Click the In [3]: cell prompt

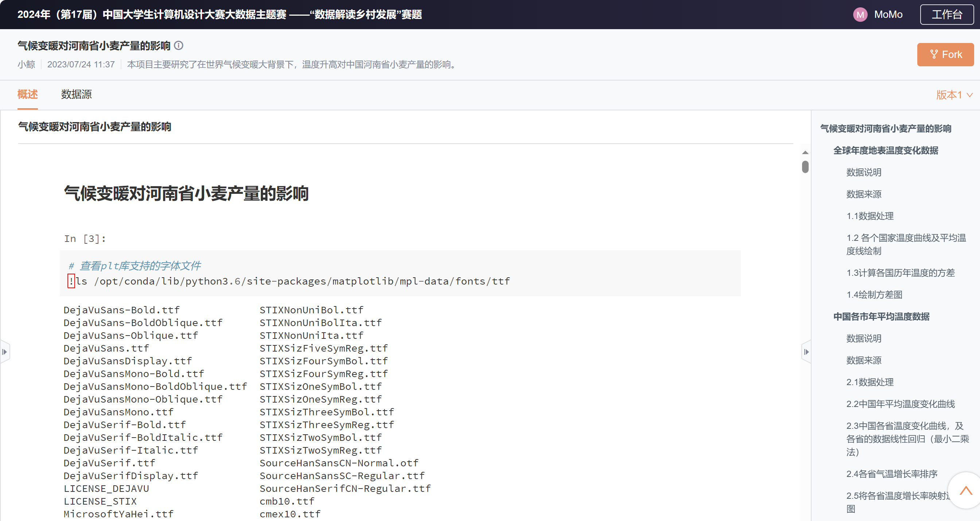click(85, 238)
